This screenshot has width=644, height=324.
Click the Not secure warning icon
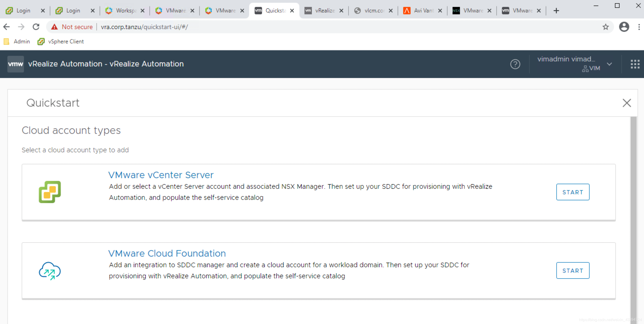pos(54,27)
